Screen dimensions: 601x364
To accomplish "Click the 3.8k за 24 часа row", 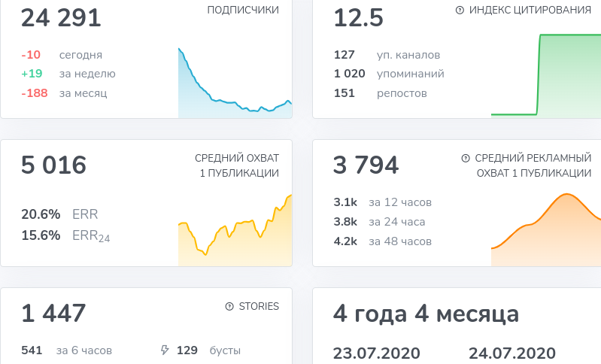I will click(379, 222).
